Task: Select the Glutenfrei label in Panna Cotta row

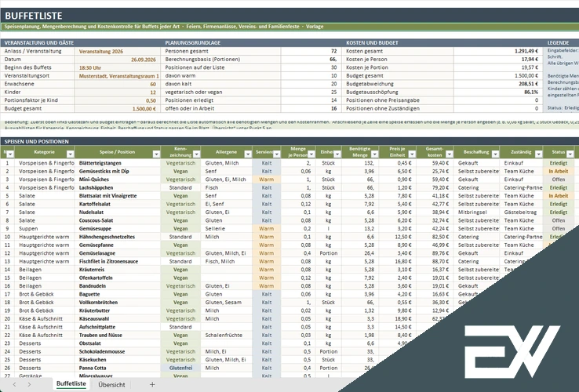Action: [180, 368]
